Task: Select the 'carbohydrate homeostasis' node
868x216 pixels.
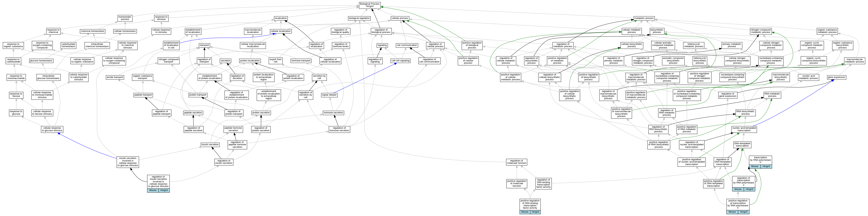Action: click(68, 45)
